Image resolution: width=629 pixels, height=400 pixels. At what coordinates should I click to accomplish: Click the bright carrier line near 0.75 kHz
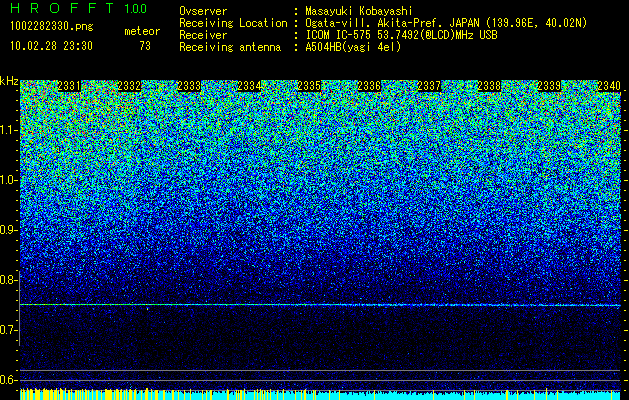click(320, 305)
